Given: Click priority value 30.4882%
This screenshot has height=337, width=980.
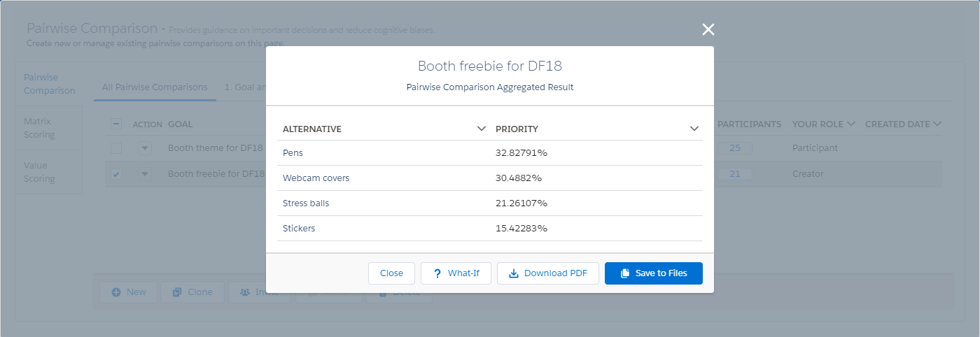Looking at the screenshot, I should pyautogui.click(x=519, y=178).
